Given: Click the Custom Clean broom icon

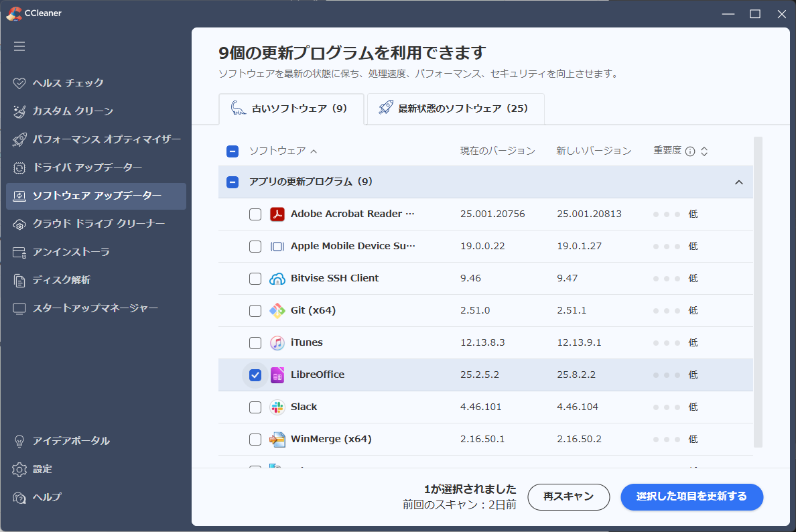Looking at the screenshot, I should point(19,111).
